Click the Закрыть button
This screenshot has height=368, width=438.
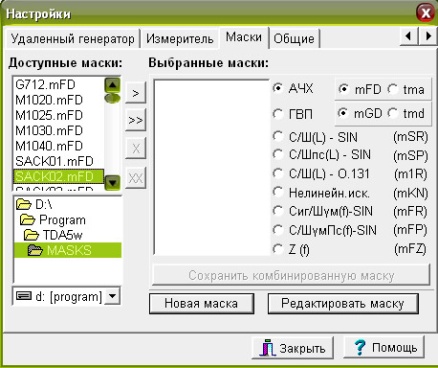pyautogui.click(x=292, y=348)
